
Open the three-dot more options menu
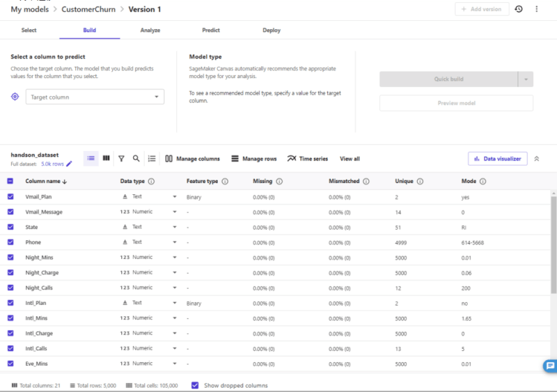click(x=536, y=9)
